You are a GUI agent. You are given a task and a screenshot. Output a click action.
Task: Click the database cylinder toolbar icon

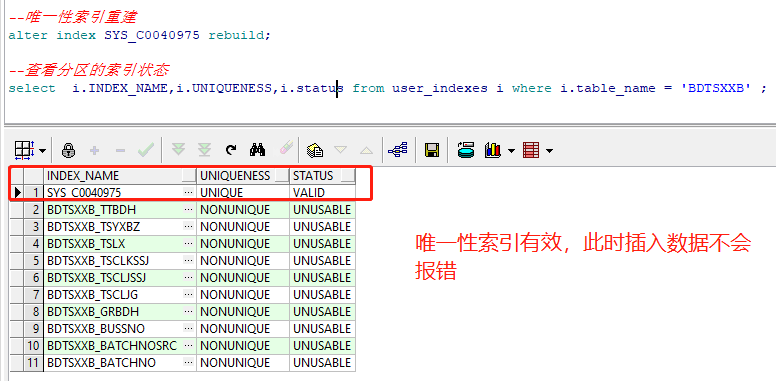466,150
